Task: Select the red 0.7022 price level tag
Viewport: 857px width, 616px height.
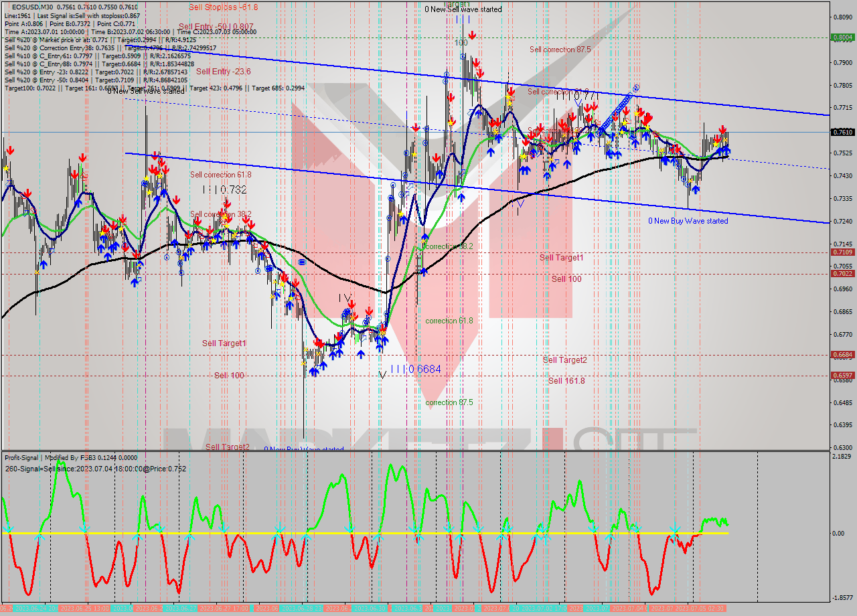Action: (x=842, y=273)
